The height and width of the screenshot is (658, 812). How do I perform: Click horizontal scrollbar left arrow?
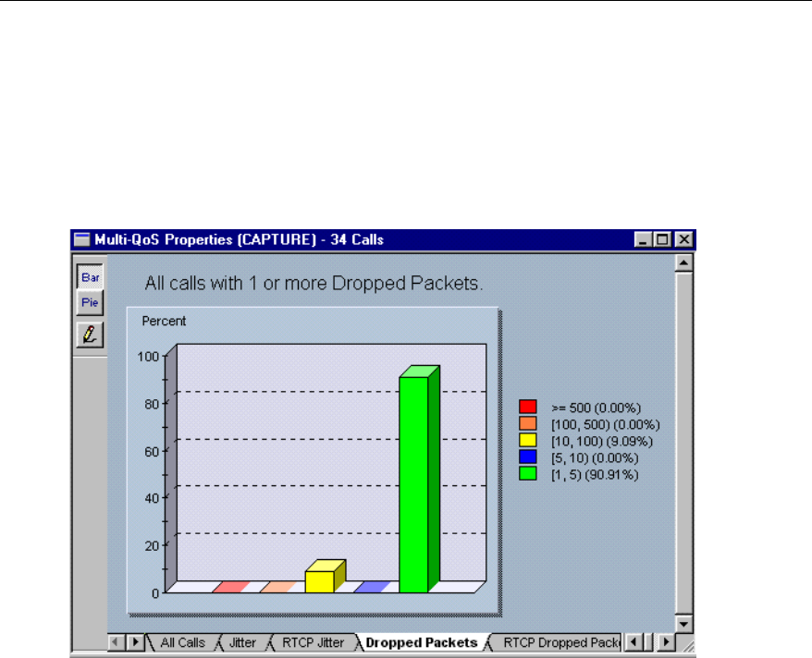pos(633,642)
